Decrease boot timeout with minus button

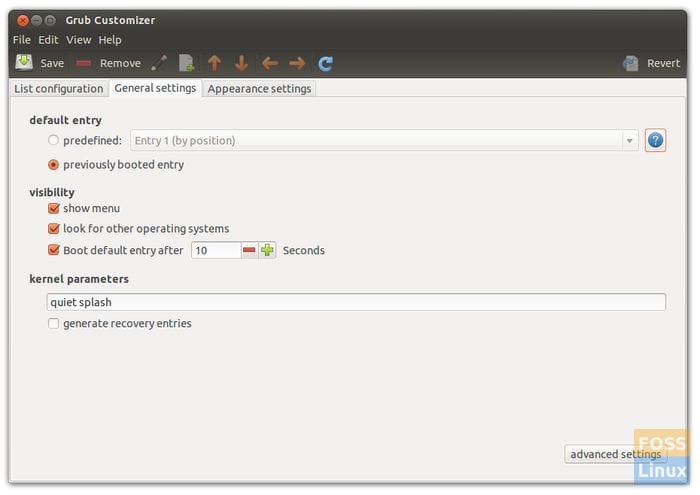tap(249, 250)
